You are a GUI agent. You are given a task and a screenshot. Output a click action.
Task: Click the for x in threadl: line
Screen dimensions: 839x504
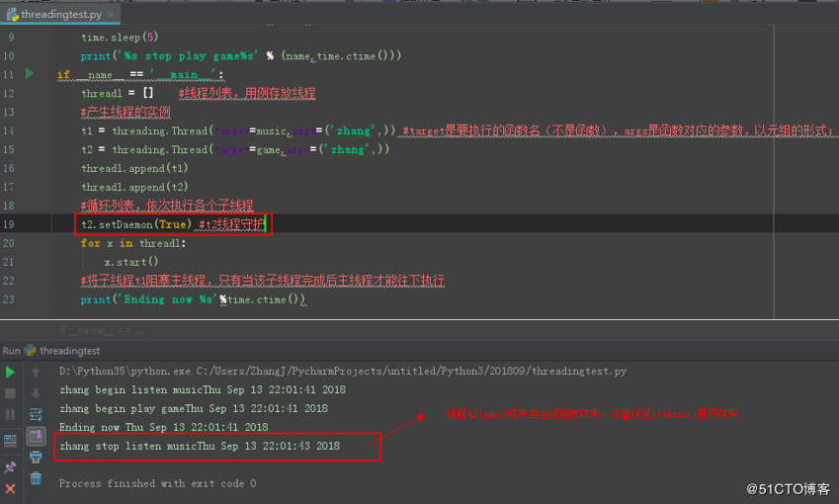pos(133,243)
